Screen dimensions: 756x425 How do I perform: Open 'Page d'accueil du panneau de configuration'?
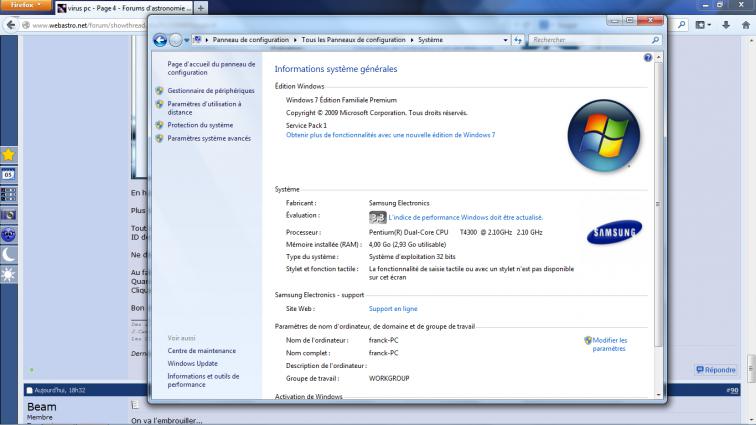(x=211, y=68)
